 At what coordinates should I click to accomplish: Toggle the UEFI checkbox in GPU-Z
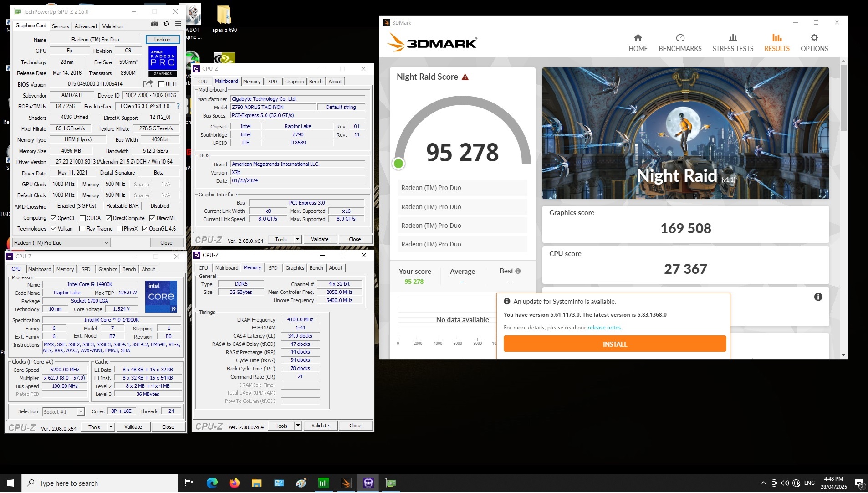pyautogui.click(x=161, y=84)
